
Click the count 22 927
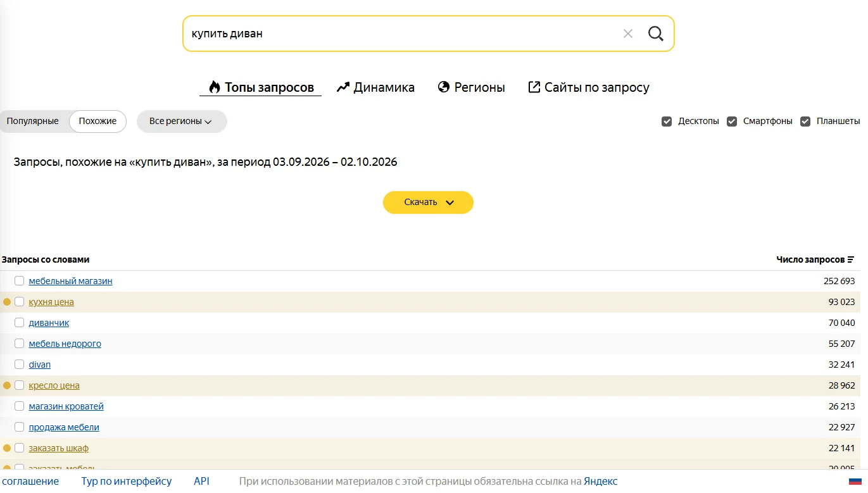(841, 427)
